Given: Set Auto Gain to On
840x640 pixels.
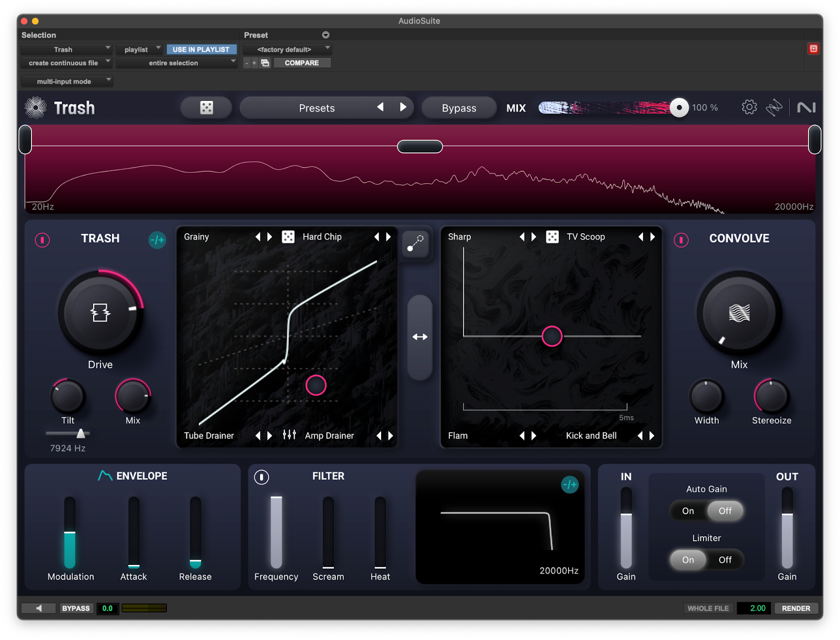Looking at the screenshot, I should pos(688,511).
